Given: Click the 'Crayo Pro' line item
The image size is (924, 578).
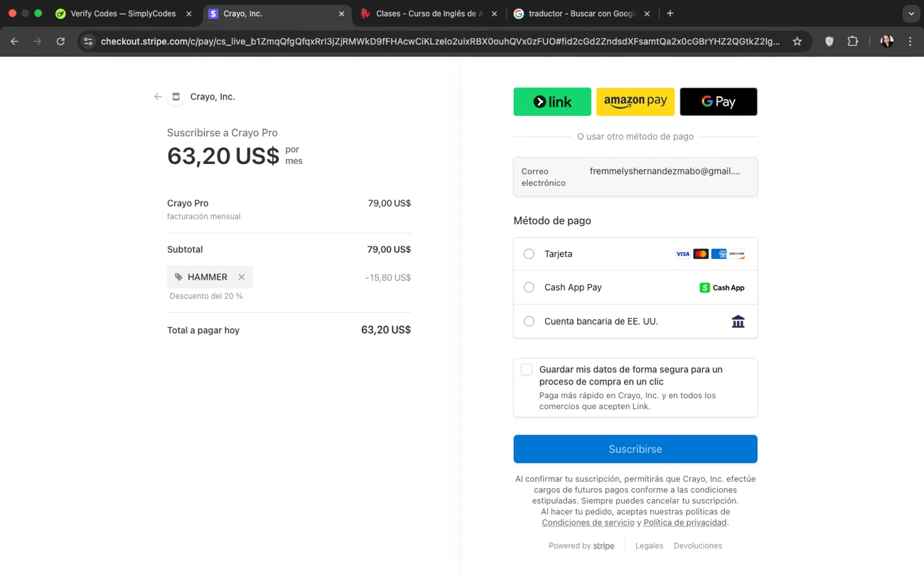Looking at the screenshot, I should (x=187, y=203).
